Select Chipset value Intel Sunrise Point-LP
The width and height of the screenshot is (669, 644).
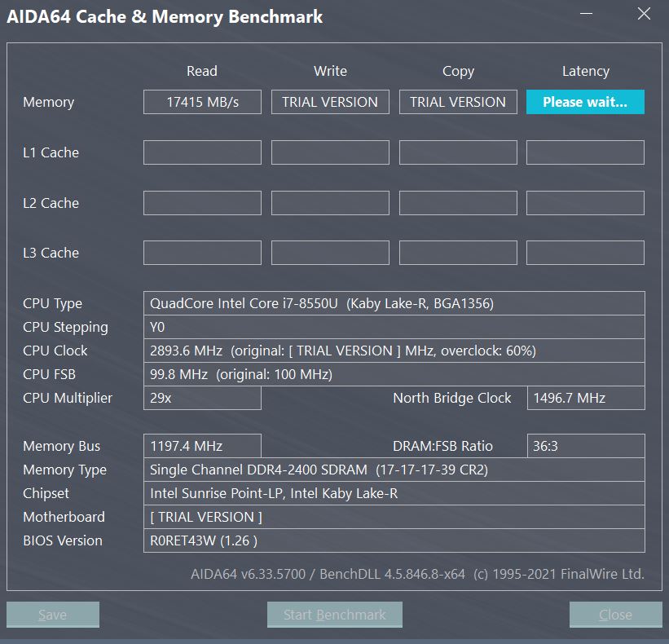tap(394, 493)
